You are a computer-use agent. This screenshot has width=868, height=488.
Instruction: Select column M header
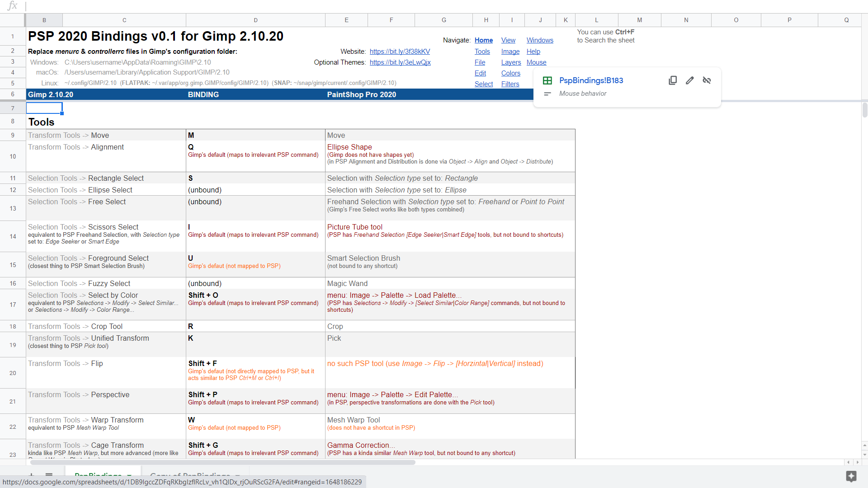tap(640, 20)
